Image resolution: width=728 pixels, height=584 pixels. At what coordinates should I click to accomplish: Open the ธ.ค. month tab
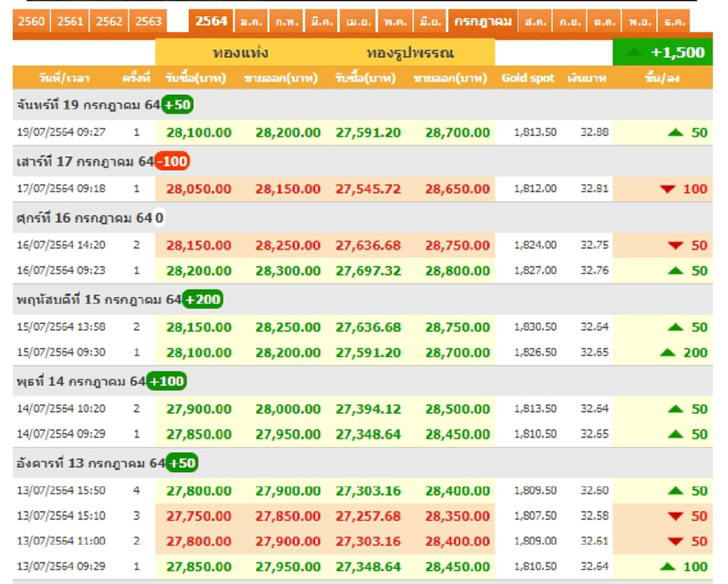coord(673,22)
